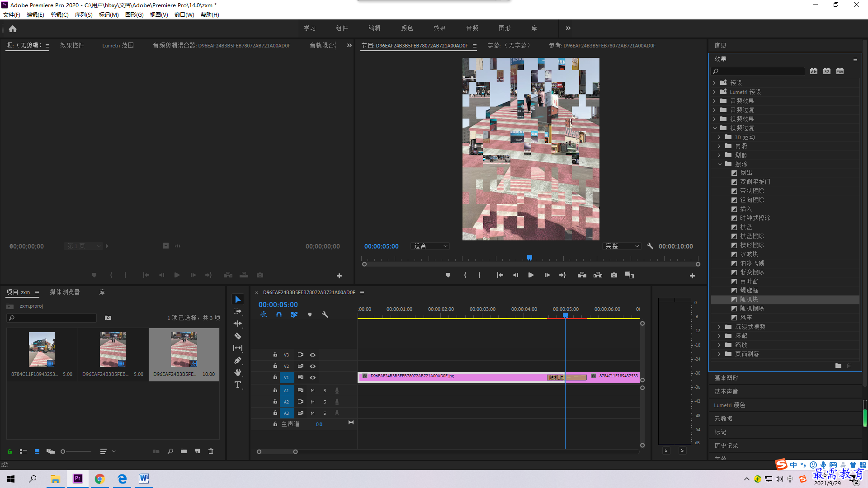
Task: Step back one frame in program monitor
Action: (515, 275)
